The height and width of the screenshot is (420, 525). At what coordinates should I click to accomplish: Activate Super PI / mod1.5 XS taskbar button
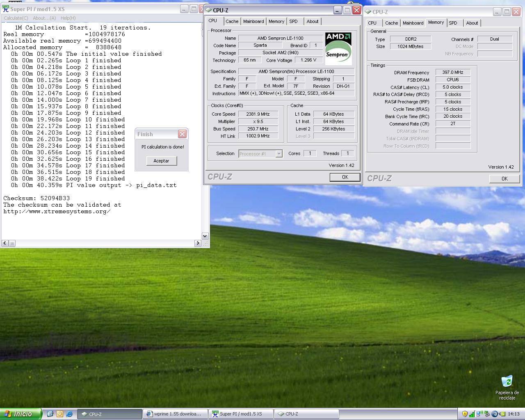(x=241, y=414)
